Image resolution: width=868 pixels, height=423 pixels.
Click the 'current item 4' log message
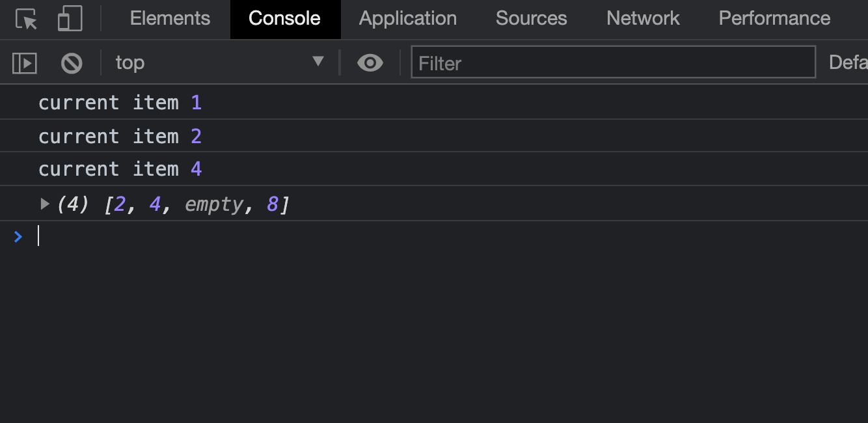(x=120, y=169)
